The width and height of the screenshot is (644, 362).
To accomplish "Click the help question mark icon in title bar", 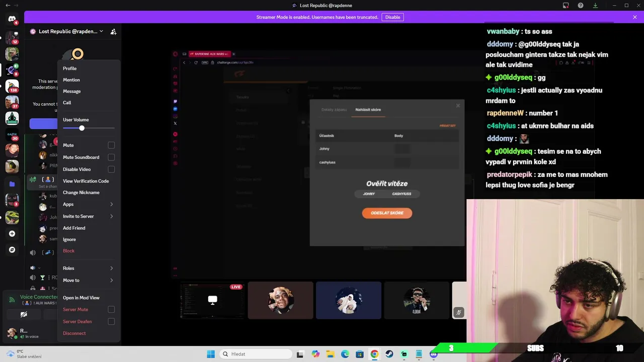I will [x=581, y=6].
